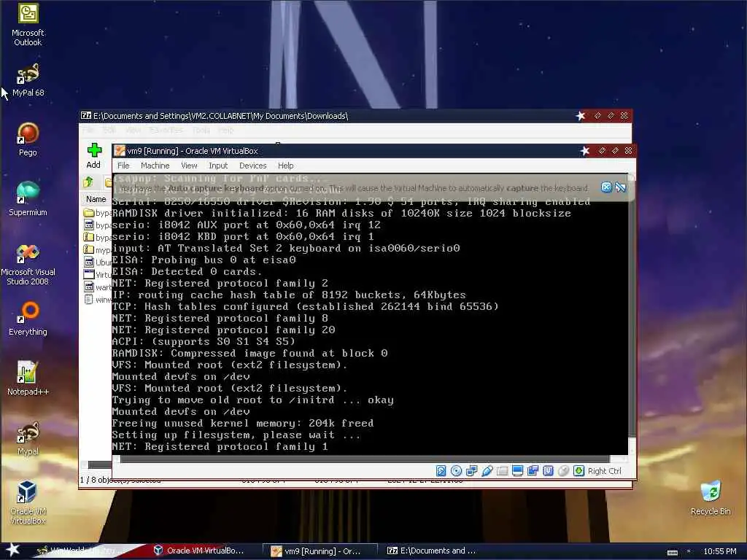
Task: Select the row starting with 'Virtu' in 7-Zip
Action: 97,274
